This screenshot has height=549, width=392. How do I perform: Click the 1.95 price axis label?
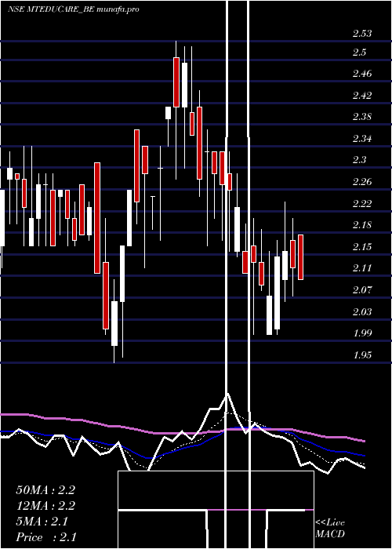pyautogui.click(x=362, y=355)
